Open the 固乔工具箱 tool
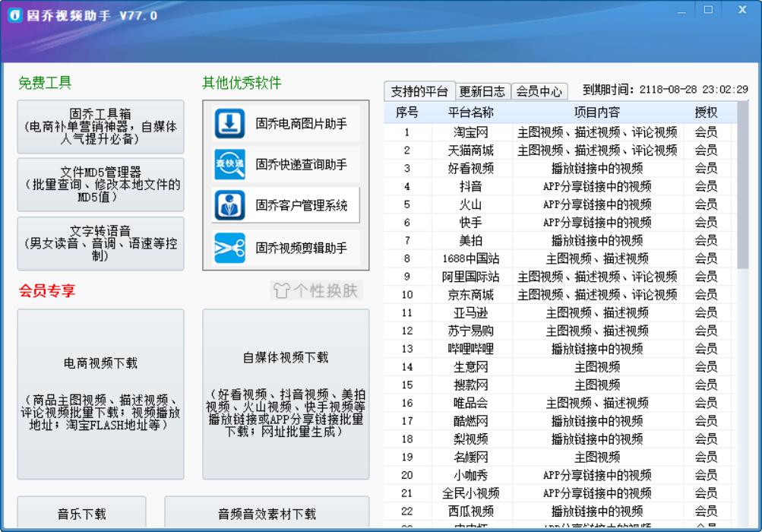 point(100,127)
